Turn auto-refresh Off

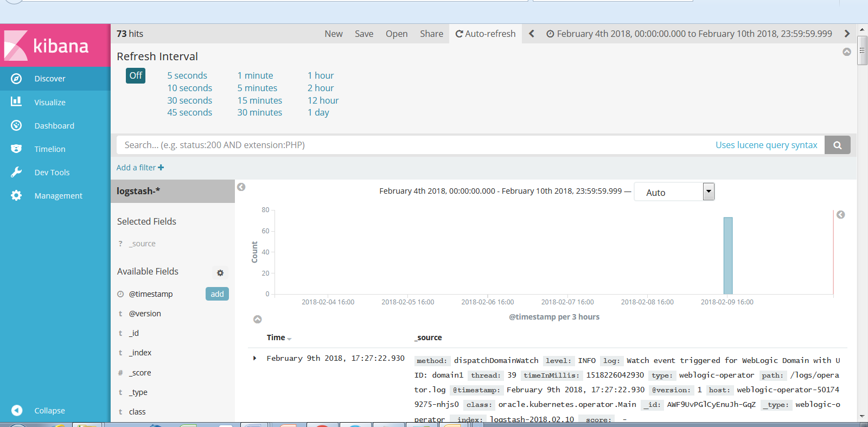(x=136, y=75)
